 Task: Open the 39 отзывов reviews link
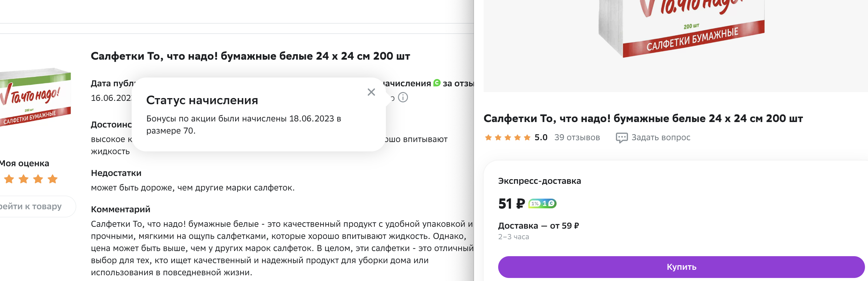click(x=577, y=137)
